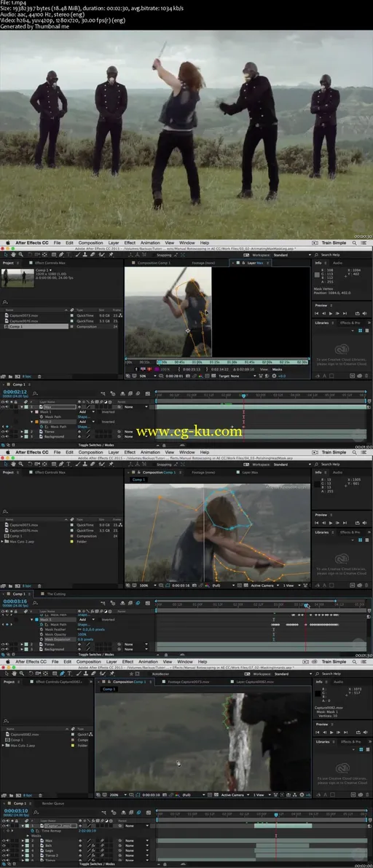
Task: Hide the Legs layer in the MaskingInwards timeline
Action: click(x=4, y=851)
